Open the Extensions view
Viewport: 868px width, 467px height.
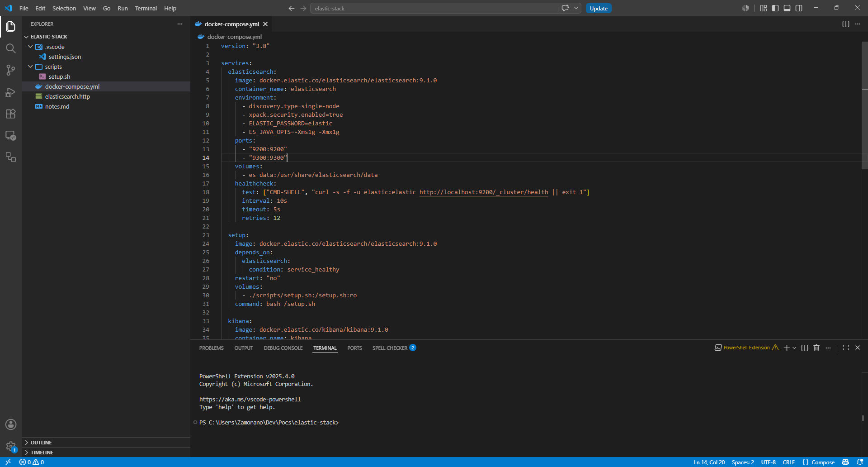click(x=11, y=114)
